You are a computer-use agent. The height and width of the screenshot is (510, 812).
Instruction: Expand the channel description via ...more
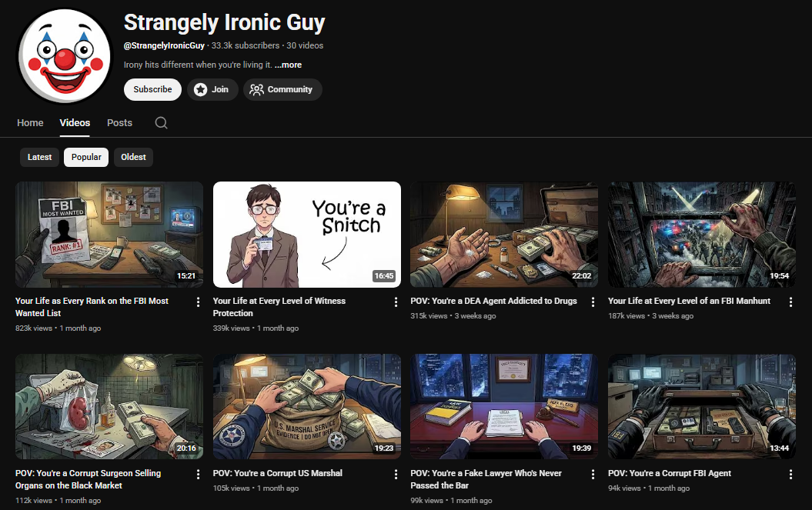point(288,65)
